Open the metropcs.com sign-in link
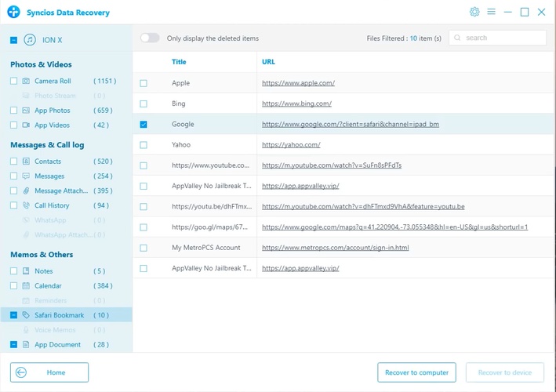 (336, 248)
